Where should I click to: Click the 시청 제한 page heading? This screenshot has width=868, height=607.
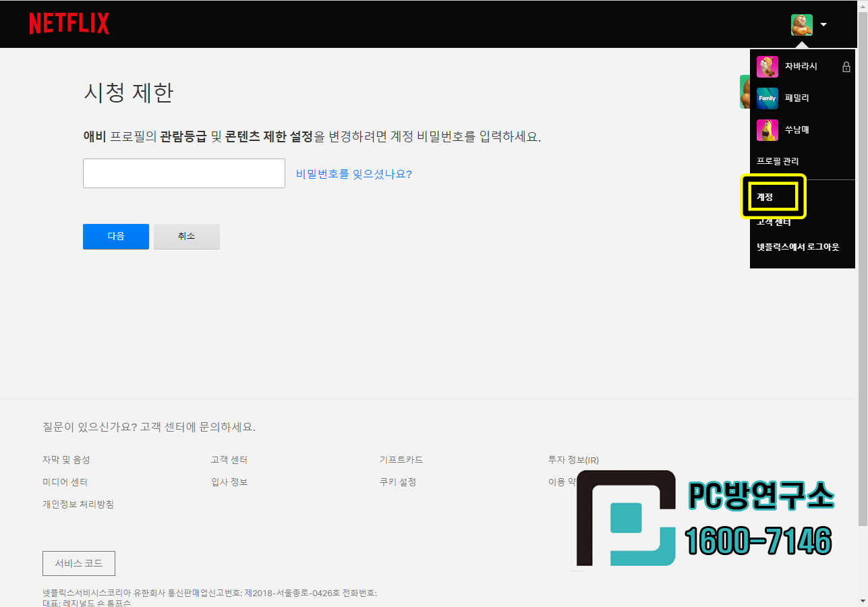click(128, 92)
